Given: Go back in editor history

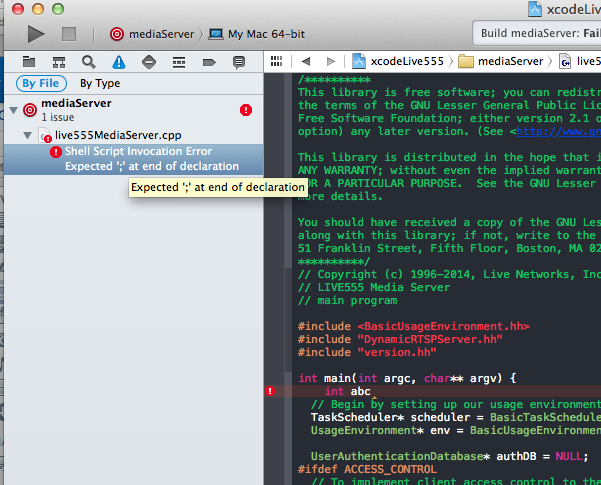Looking at the screenshot, I should point(306,61).
